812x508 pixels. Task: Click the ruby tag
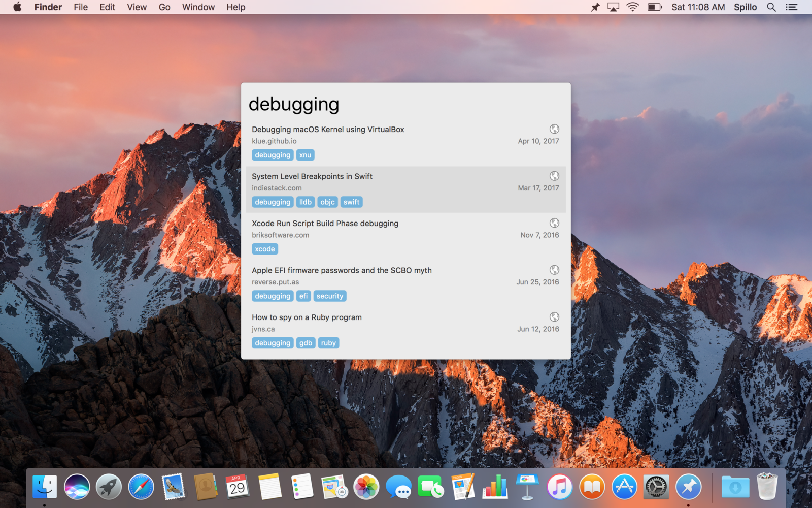328,343
